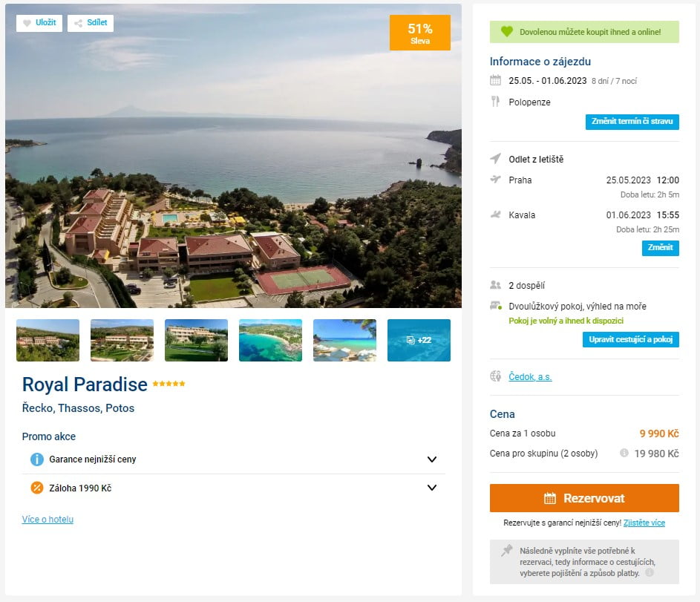
Task: Open the Čedok, a.s. link
Action: click(x=530, y=377)
